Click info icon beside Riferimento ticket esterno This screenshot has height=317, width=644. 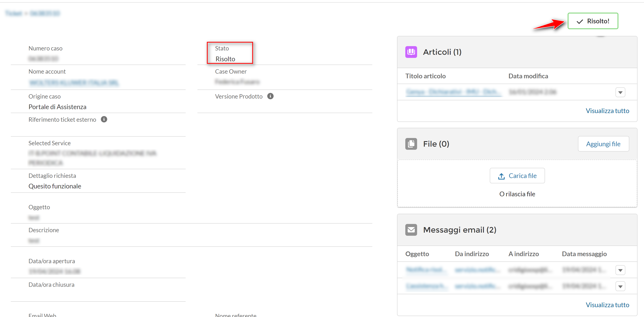[x=104, y=119]
